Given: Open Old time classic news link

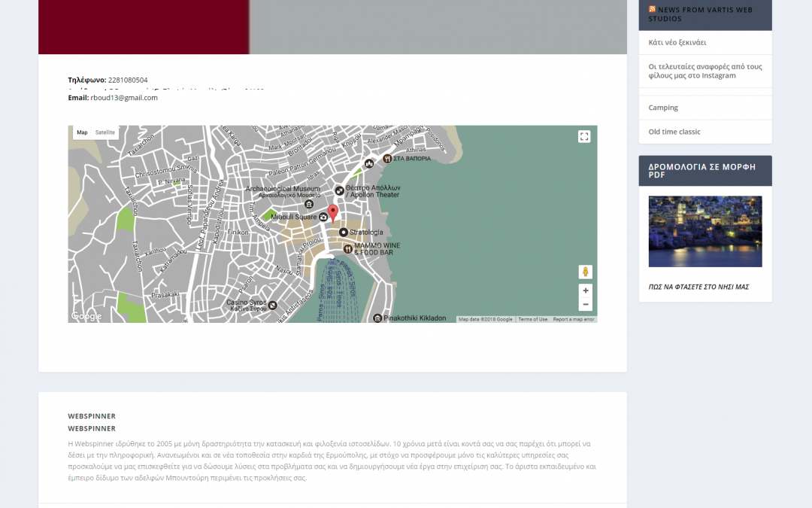Looking at the screenshot, I should pos(674,132).
